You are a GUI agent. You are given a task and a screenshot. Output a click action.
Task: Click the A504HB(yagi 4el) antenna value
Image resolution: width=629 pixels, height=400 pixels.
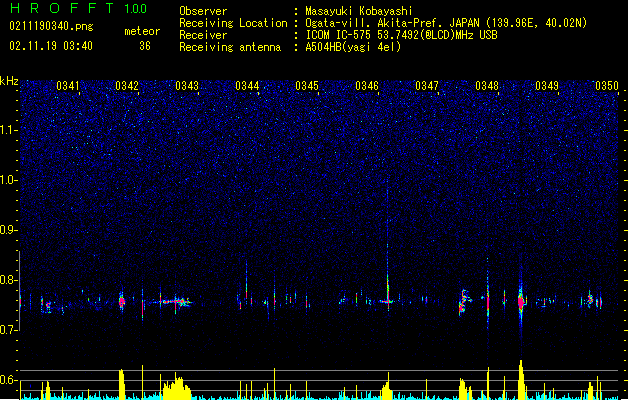[353, 47]
